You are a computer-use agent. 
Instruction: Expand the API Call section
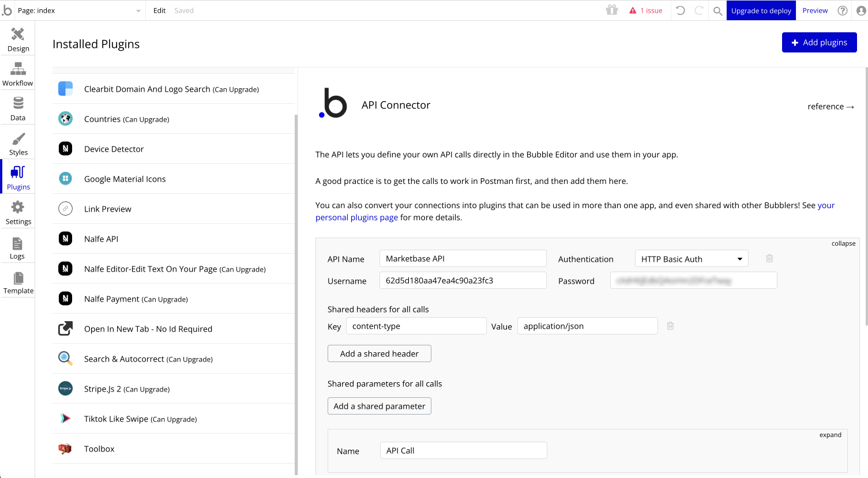(x=830, y=435)
